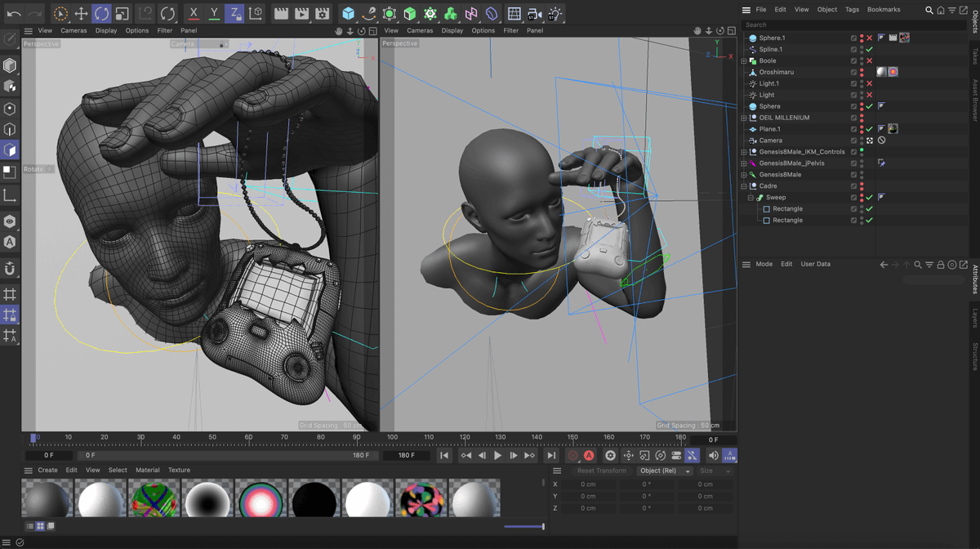This screenshot has width=980, height=549.
Task: Activate the Rotate tool in the top toolbar
Action: click(101, 14)
